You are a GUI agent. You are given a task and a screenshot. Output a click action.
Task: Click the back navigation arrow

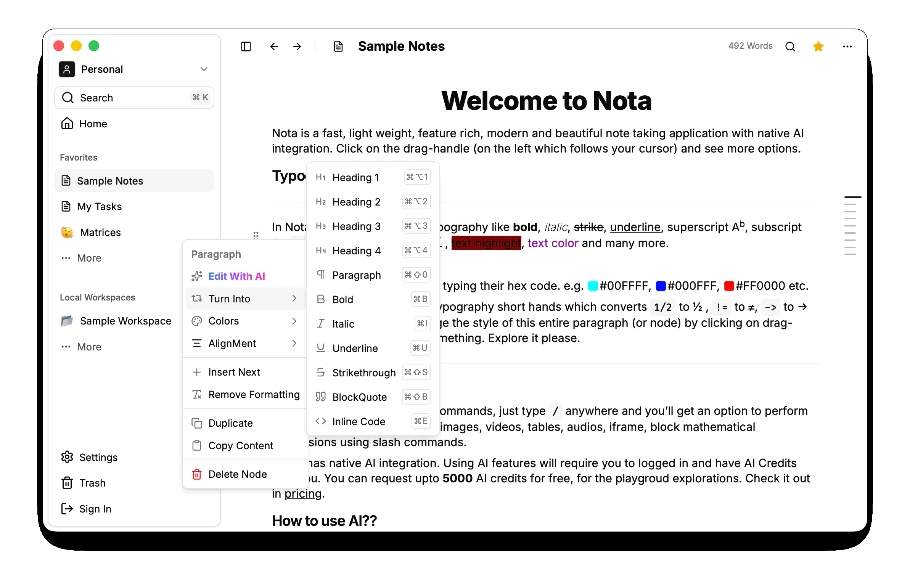tap(274, 47)
